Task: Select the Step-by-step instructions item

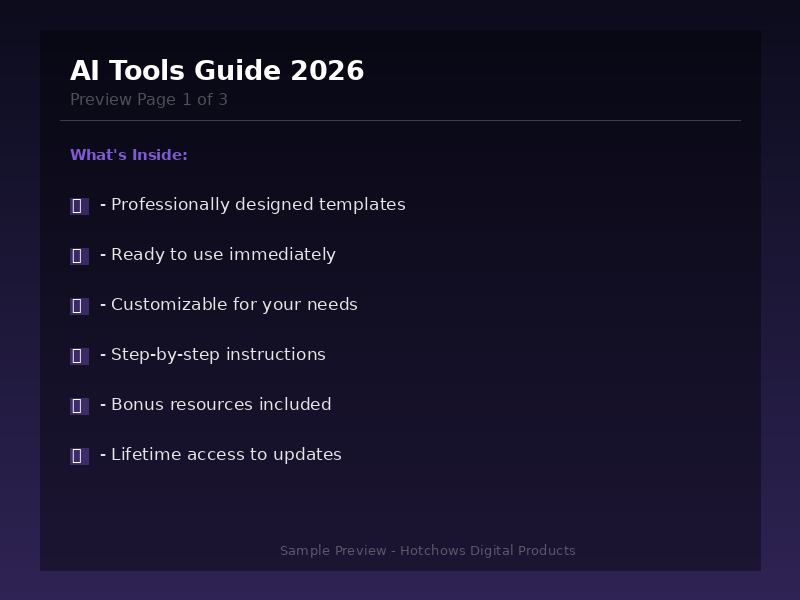Action: 217,355
